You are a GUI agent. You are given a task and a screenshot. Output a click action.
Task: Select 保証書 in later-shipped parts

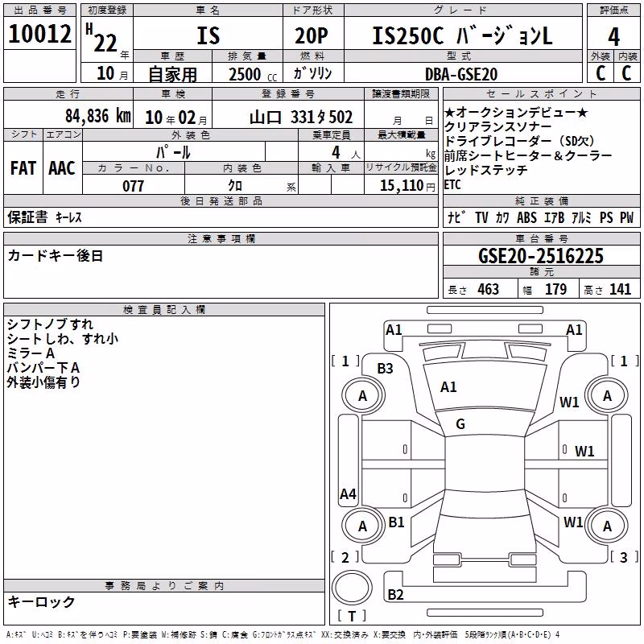point(27,217)
